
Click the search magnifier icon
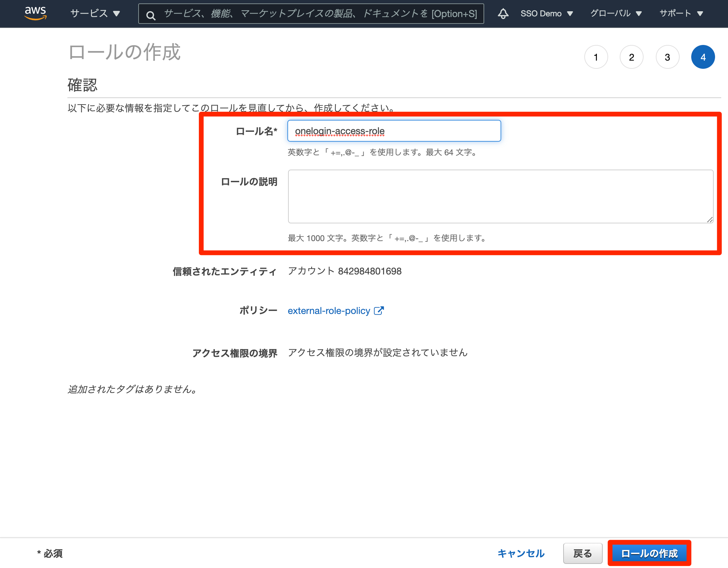[151, 15]
